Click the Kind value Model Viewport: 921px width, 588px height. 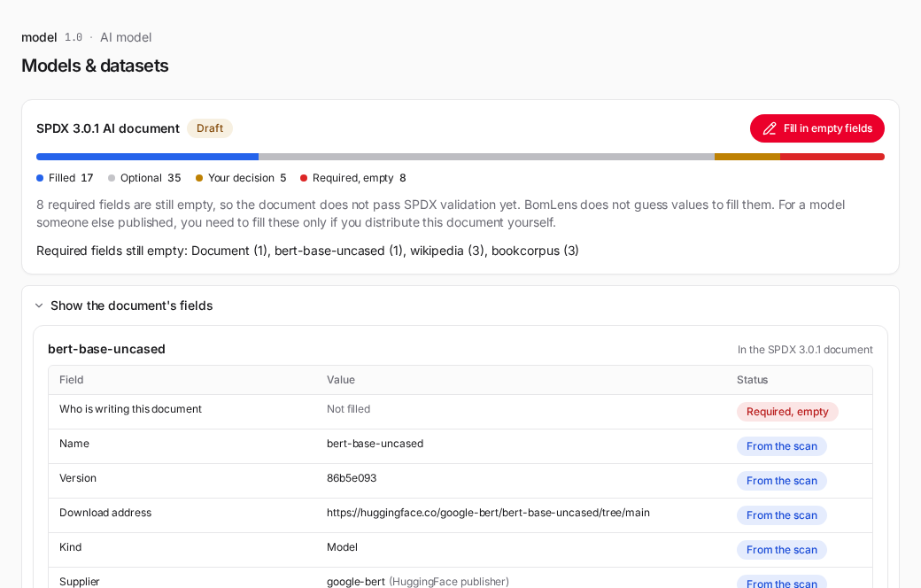coord(342,547)
